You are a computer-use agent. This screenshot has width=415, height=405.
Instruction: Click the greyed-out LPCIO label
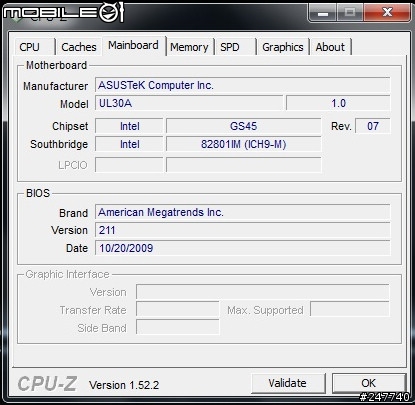tap(73, 165)
